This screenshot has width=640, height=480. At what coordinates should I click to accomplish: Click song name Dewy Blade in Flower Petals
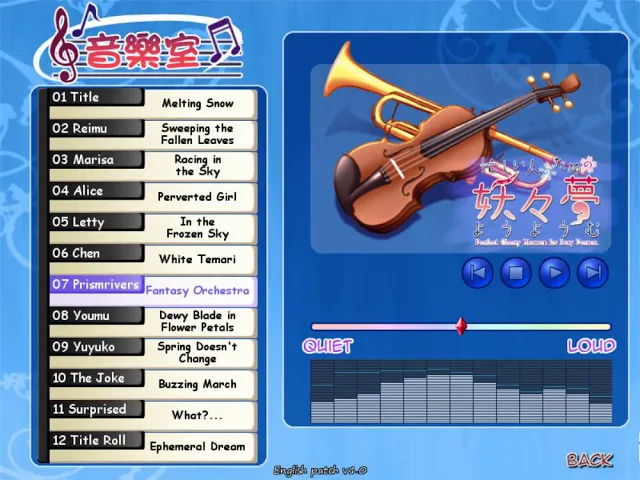pyautogui.click(x=198, y=321)
